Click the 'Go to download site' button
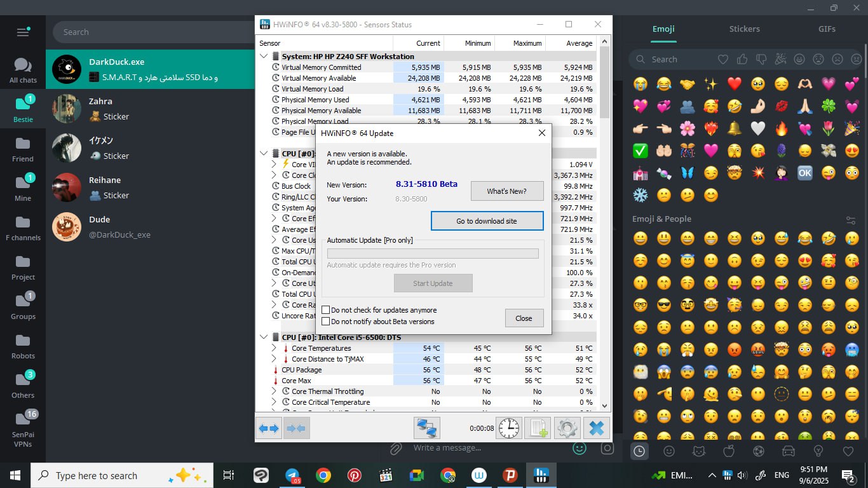 click(487, 221)
